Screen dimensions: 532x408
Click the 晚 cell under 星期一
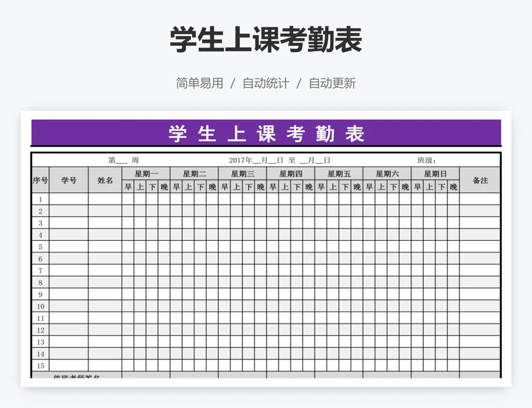click(164, 187)
